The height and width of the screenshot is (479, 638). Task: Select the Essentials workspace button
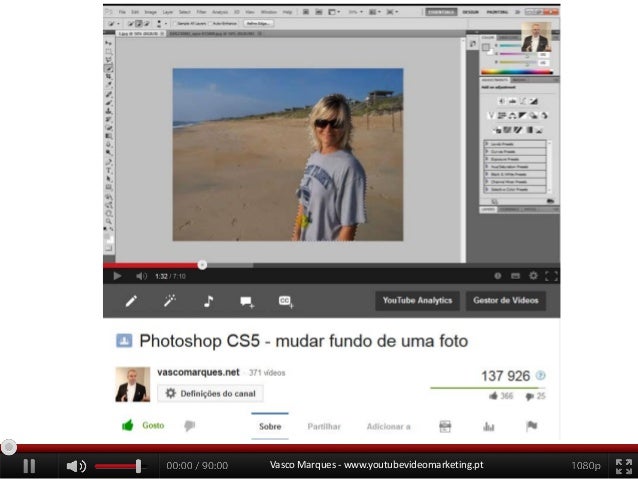pos(441,12)
